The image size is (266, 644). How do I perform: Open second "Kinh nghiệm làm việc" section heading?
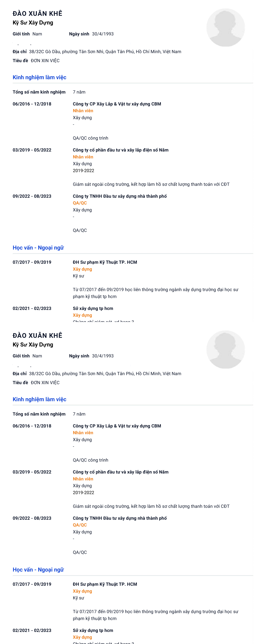(39, 399)
